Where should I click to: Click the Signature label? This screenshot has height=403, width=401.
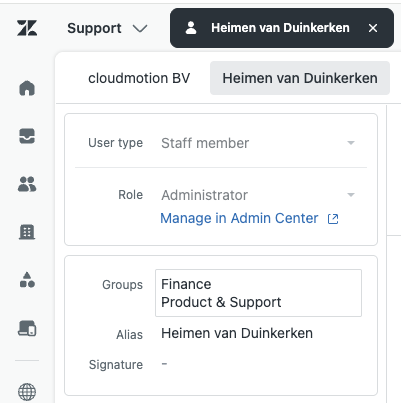click(116, 365)
